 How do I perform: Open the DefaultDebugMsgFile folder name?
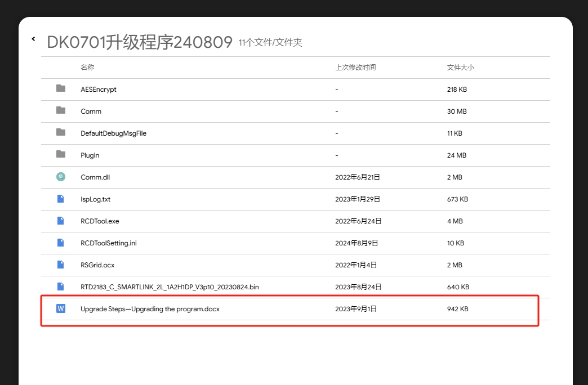(114, 133)
